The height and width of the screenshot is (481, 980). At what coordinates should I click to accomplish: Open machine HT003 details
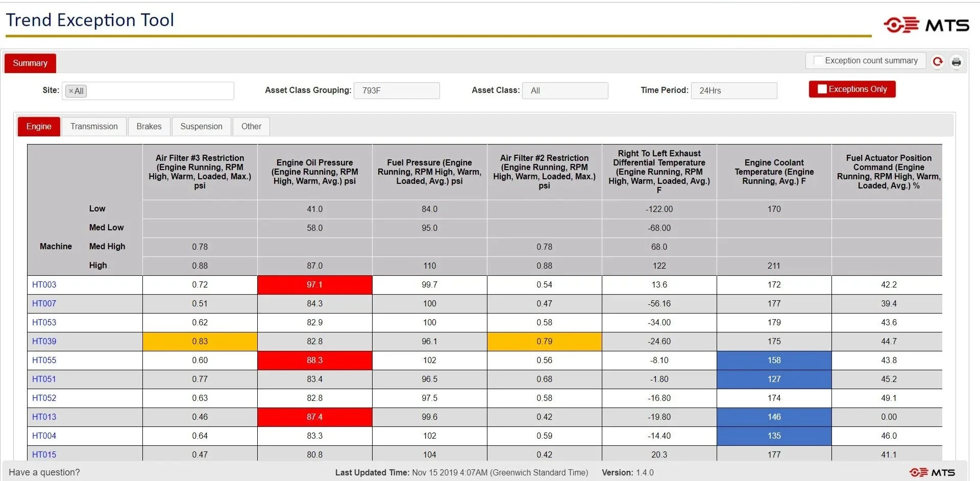click(x=44, y=284)
